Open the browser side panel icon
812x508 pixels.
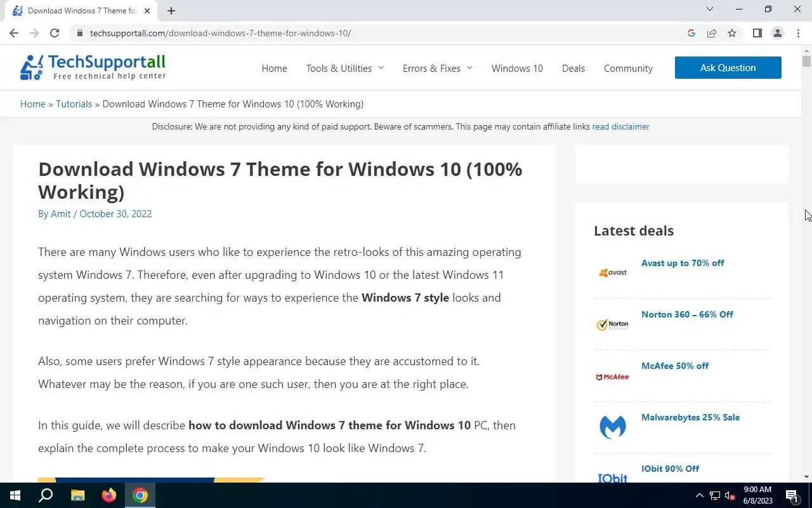757,33
